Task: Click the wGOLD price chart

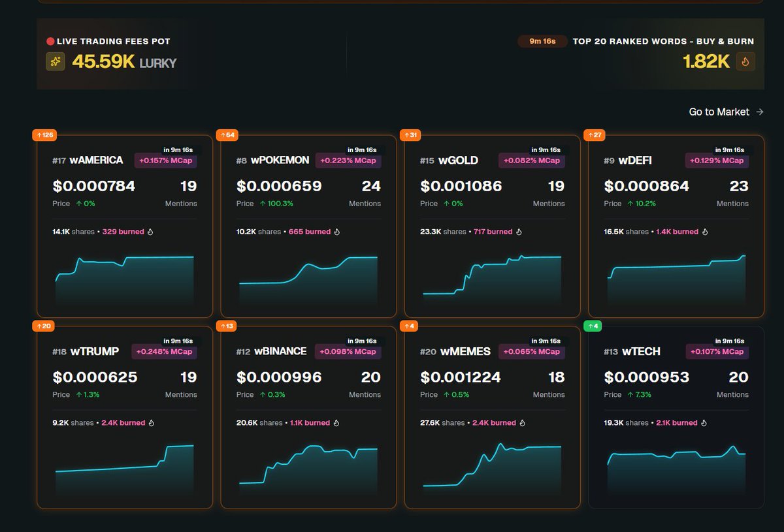Action: (492, 281)
